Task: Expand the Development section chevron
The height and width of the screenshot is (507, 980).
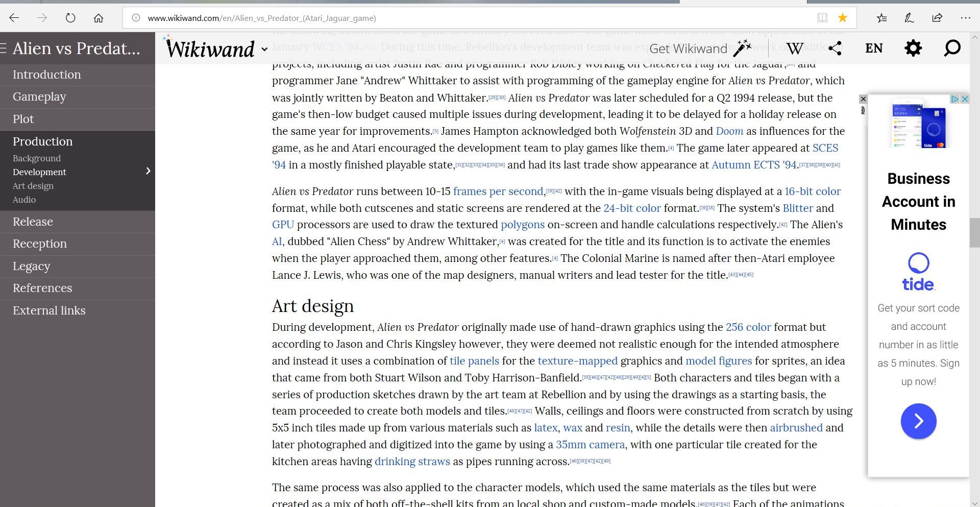Action: [148, 171]
